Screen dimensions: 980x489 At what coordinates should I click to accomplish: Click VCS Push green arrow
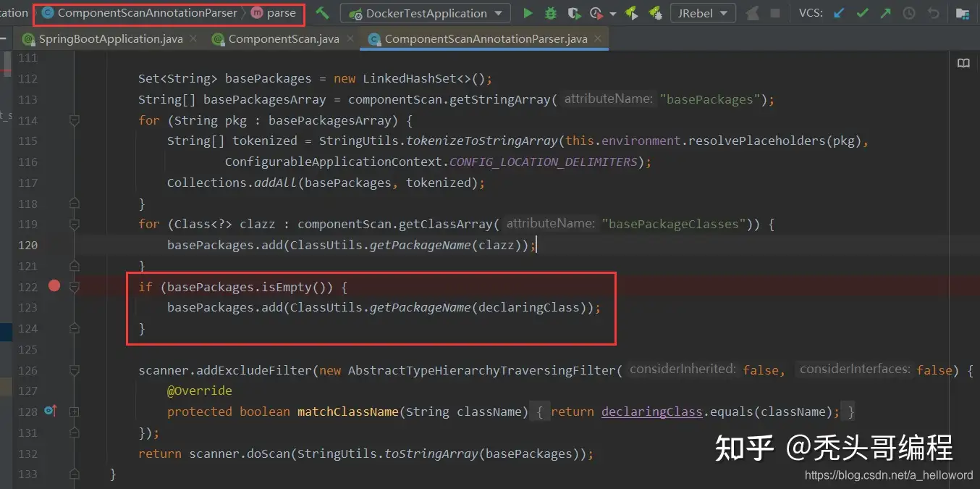(x=886, y=13)
